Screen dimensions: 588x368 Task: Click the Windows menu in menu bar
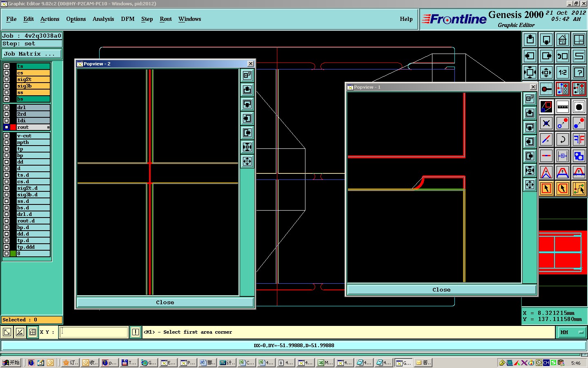[189, 19]
